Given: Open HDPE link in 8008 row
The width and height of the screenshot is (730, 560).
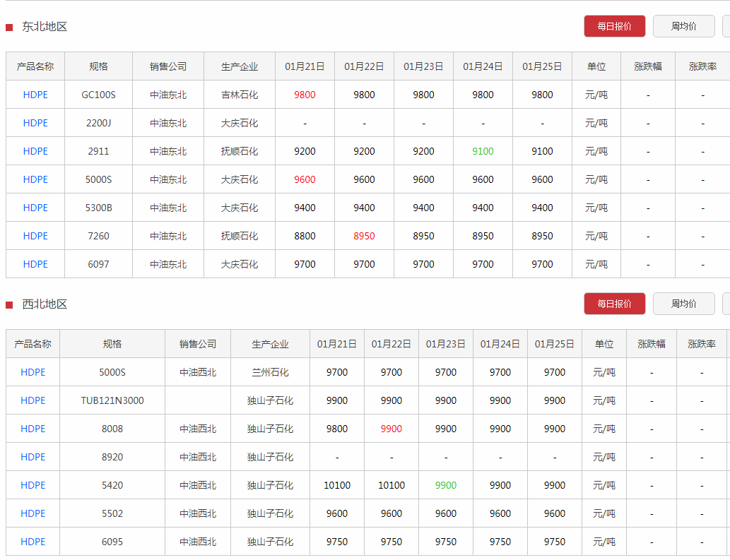Looking at the screenshot, I should [x=33, y=429].
